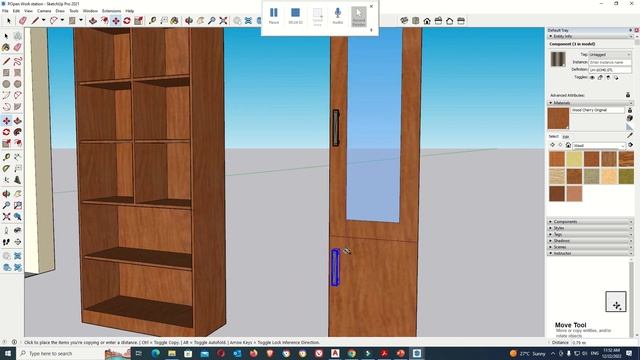Pick the Tape Measure tool in top toolbar
This screenshot has height=360, width=640.
pyautogui.click(x=152, y=21)
